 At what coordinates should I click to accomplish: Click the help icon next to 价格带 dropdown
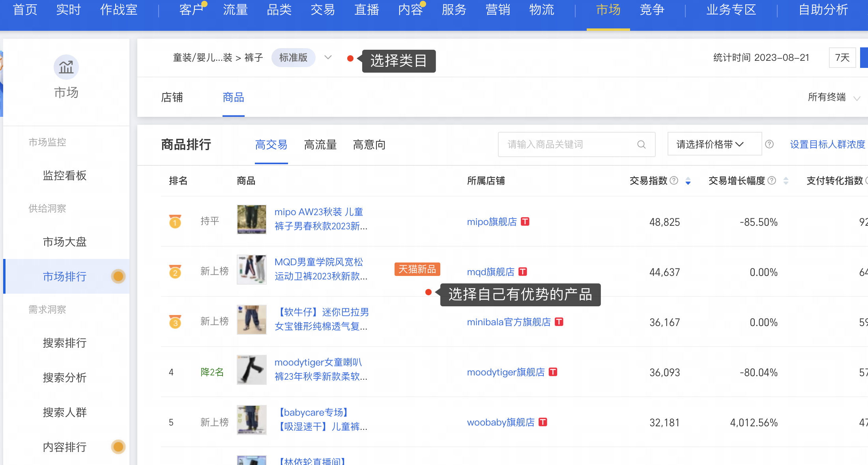click(769, 144)
